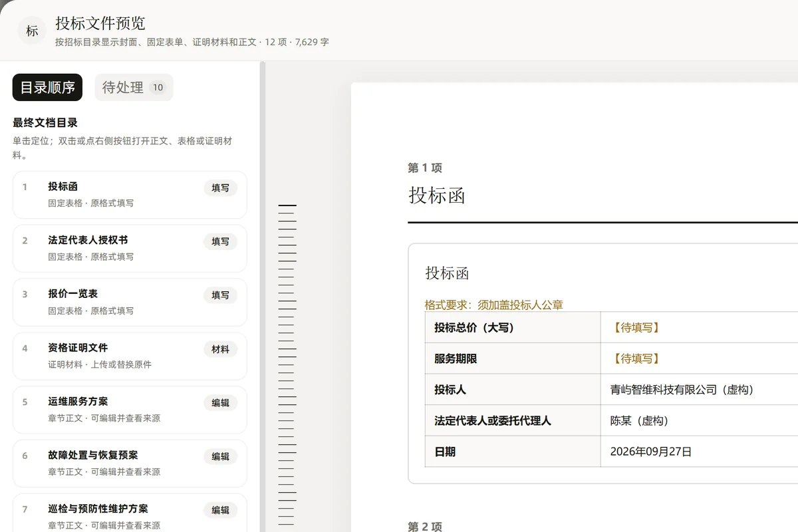The height and width of the screenshot is (532, 798).
Task: Click the 服务期限 label cell
Action: pos(513,358)
